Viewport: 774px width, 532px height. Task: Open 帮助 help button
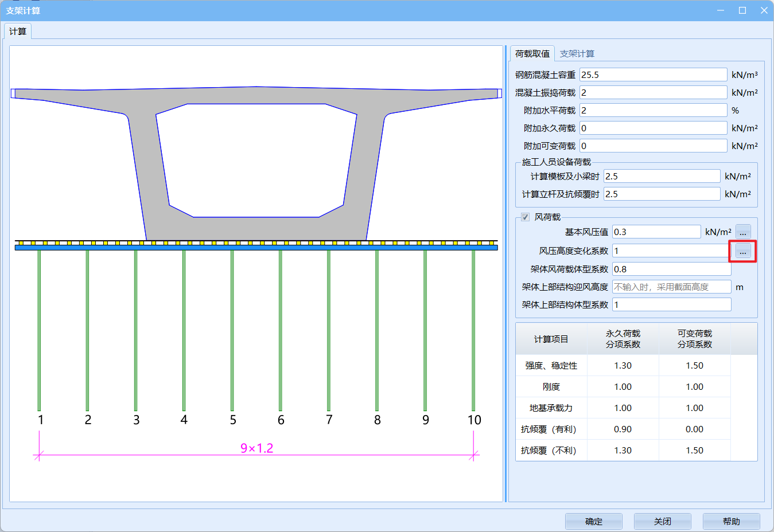(x=731, y=521)
